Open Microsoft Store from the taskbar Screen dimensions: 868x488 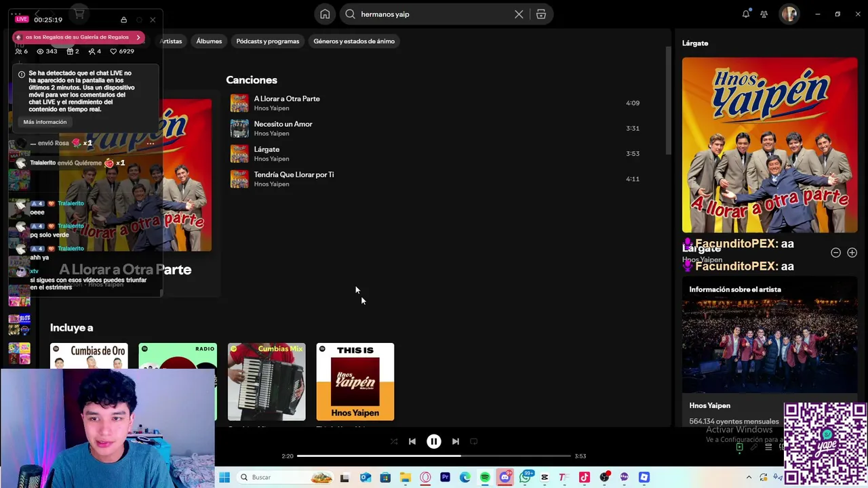coord(385,477)
